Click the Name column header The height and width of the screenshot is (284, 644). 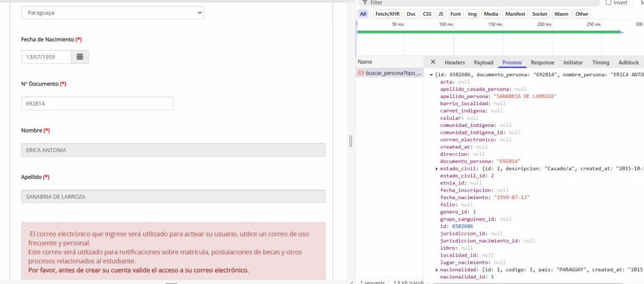pos(389,62)
